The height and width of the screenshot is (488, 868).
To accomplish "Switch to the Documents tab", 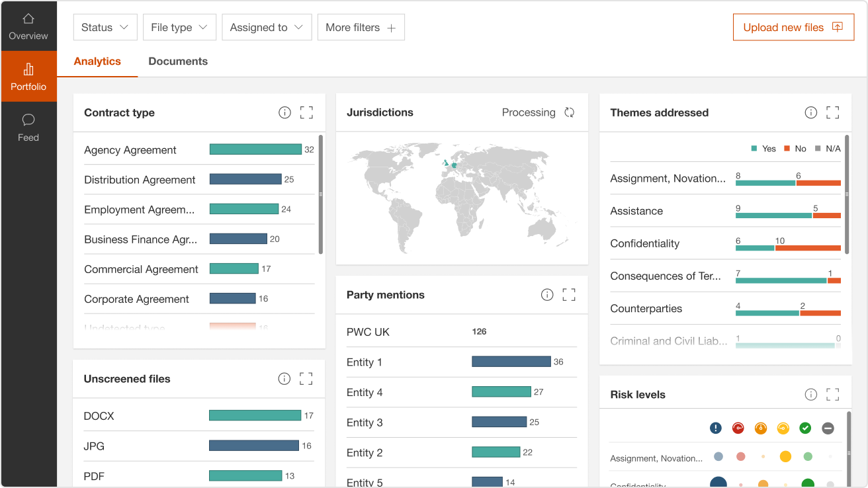I will (x=178, y=61).
